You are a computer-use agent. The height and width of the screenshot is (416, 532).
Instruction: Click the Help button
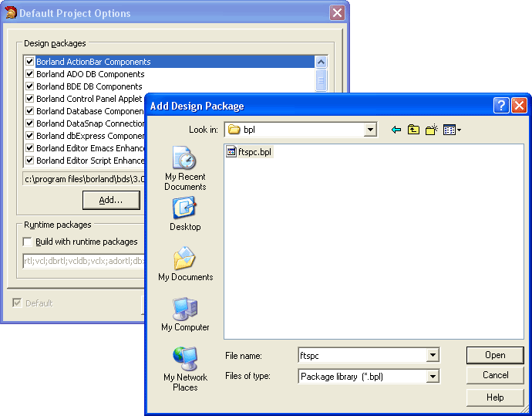[495, 397]
